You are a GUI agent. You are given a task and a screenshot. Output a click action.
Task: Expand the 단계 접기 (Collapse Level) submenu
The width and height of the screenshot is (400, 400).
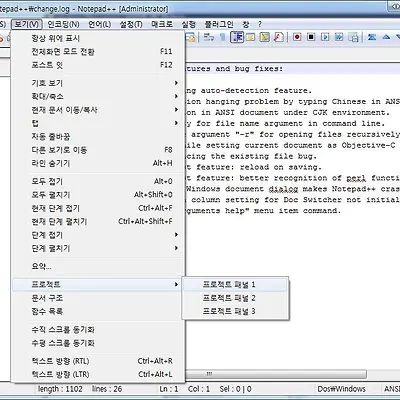[98, 235]
